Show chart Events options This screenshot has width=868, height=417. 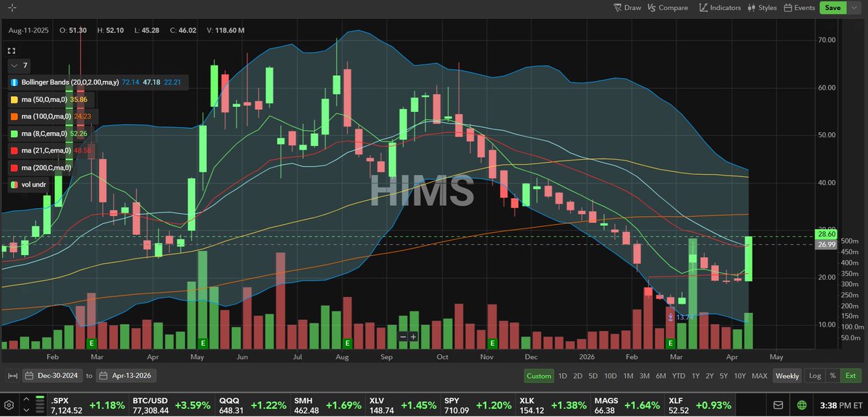[799, 8]
